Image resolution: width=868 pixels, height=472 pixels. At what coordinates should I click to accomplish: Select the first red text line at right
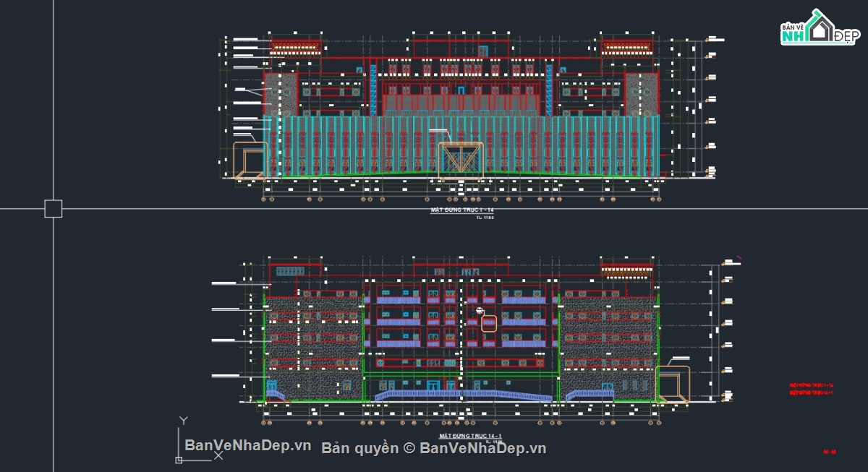(x=812, y=386)
